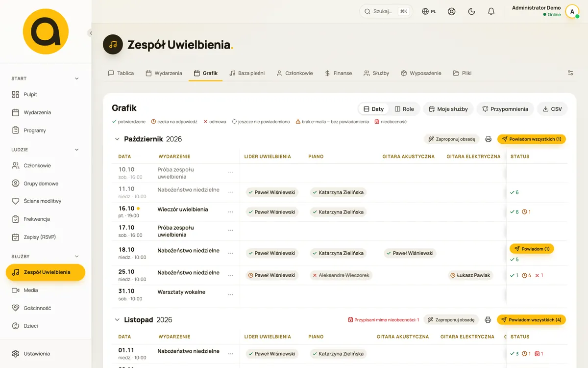Click Powiadom wszystkich (1)
Screen dimensions: 588x368
click(x=532, y=139)
